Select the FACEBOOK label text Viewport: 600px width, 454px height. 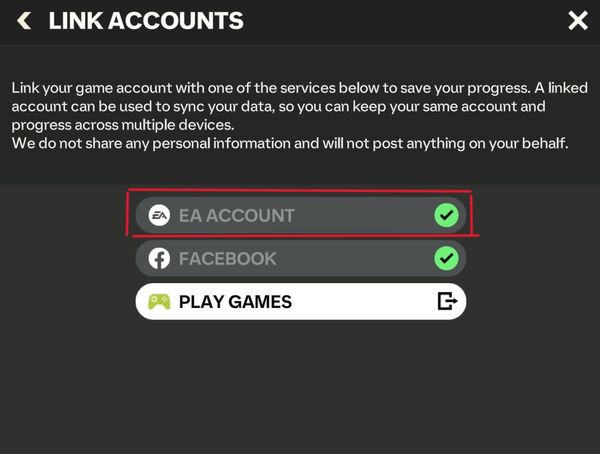pos(228,259)
